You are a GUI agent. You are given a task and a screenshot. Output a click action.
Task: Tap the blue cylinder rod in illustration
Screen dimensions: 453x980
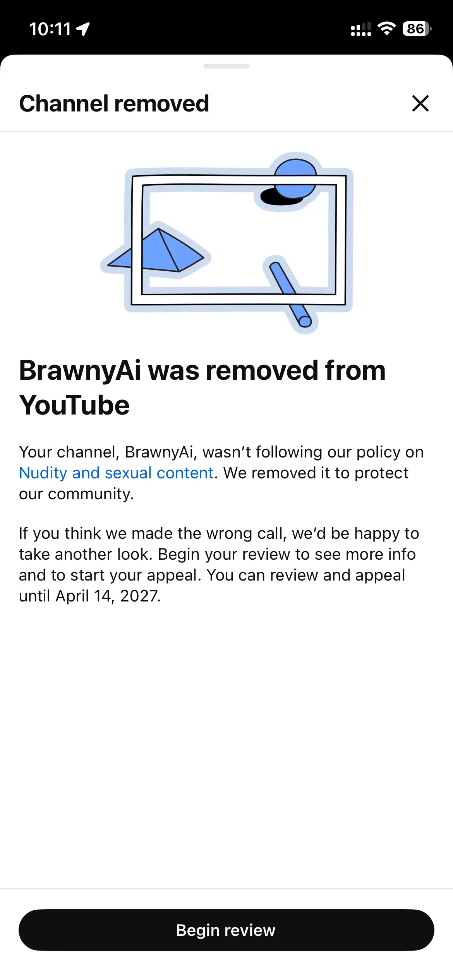[x=290, y=294]
